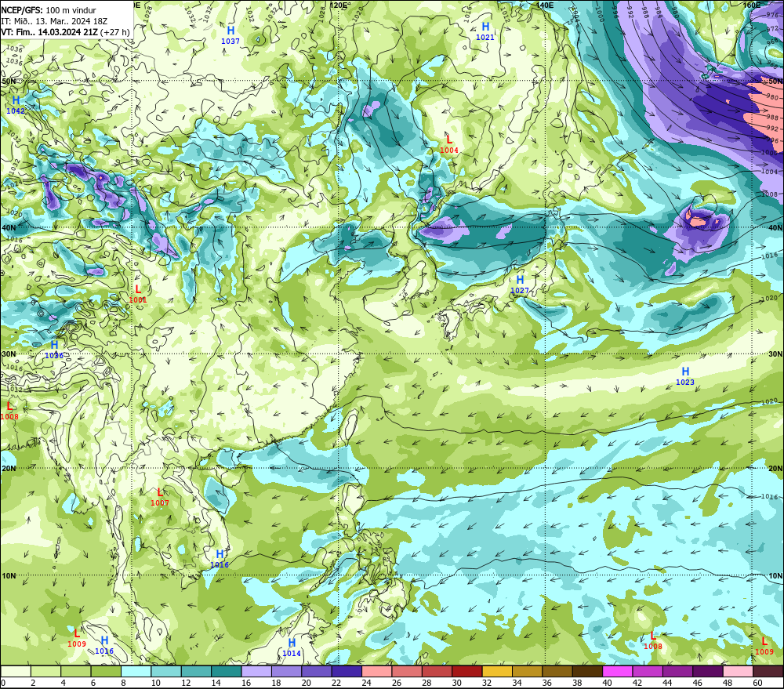The width and height of the screenshot is (784, 689).
Task: Select the dark purple 46–48 legend swatch
Action: click(707, 671)
